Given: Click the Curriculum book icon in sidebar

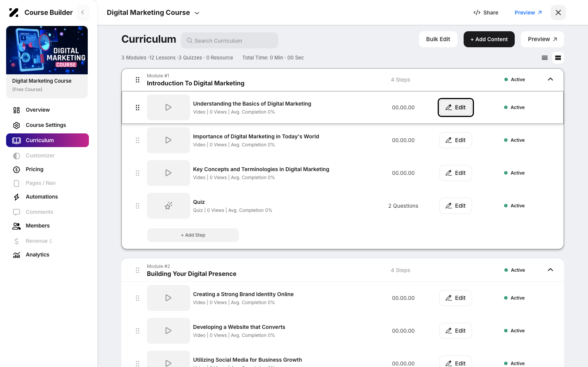Looking at the screenshot, I should point(16,140).
